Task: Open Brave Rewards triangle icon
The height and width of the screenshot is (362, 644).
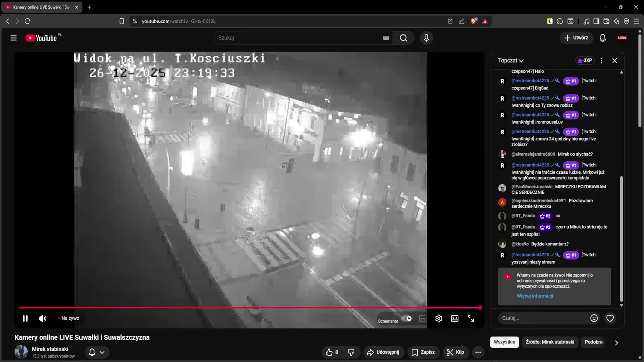Action: (485, 21)
